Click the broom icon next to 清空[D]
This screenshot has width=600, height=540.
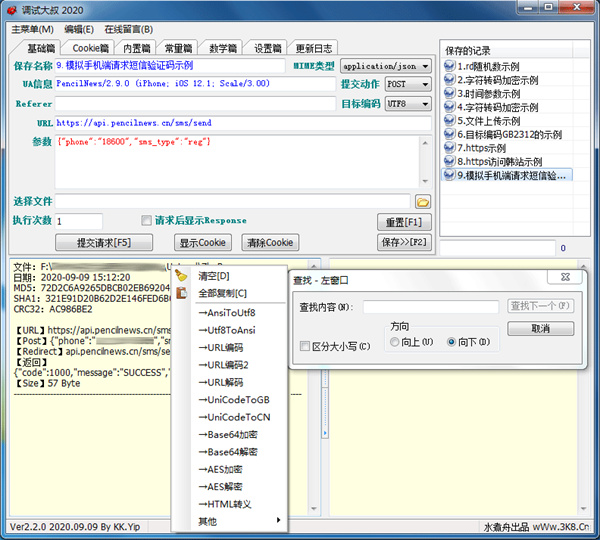(x=181, y=276)
